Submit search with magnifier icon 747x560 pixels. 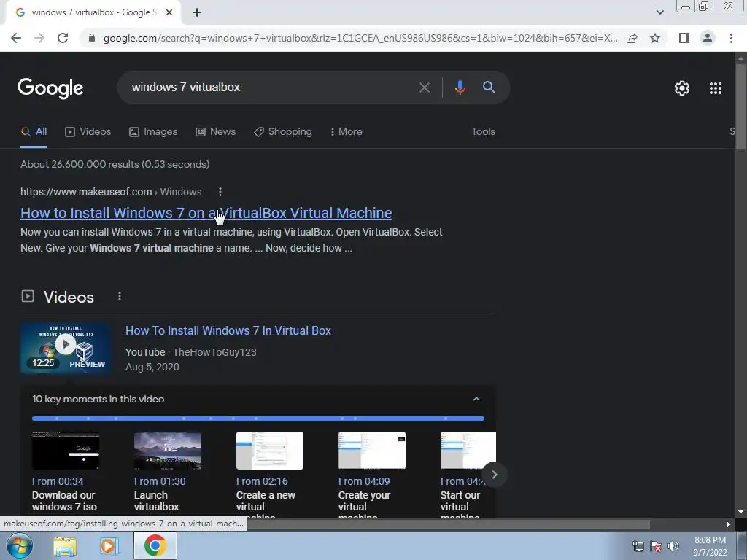(x=489, y=87)
